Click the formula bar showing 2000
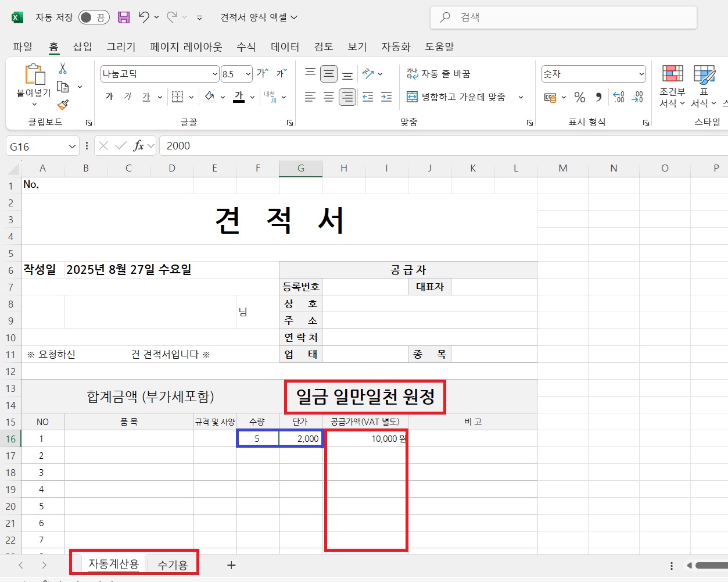The width and height of the screenshot is (728, 582). tap(443, 146)
